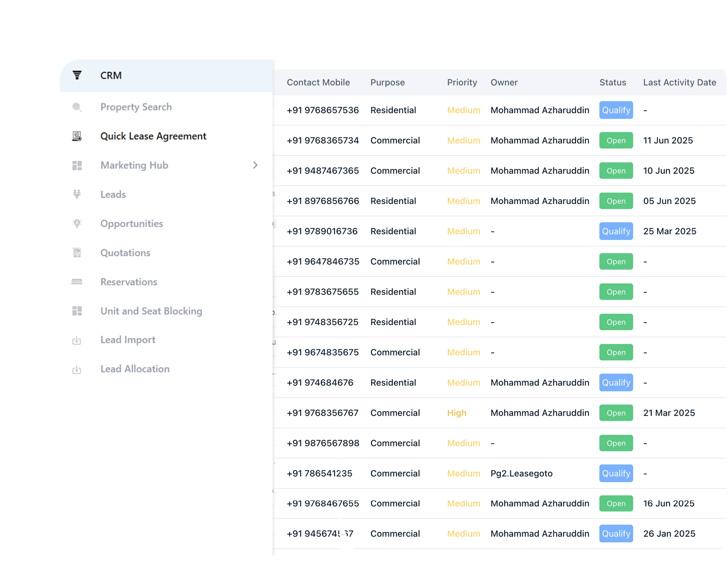Click the Unit and Seat Blocking icon
This screenshot has width=728, height=562.
[x=77, y=311]
